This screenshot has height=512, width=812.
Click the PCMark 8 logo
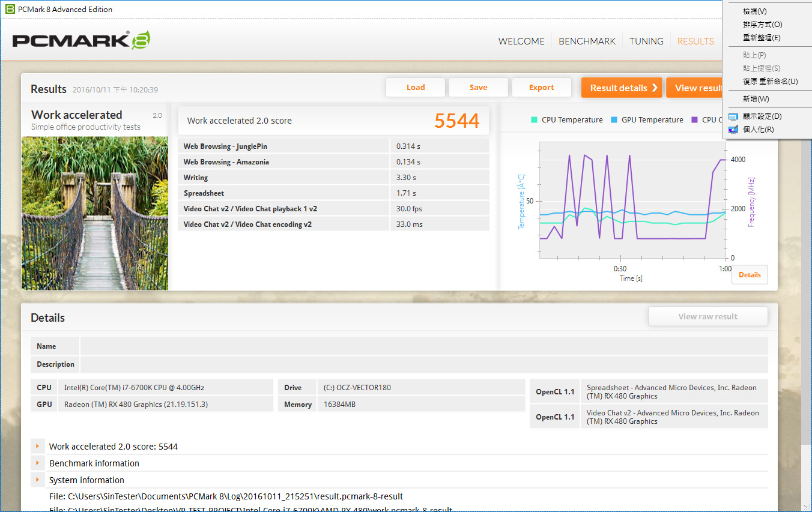[x=81, y=40]
